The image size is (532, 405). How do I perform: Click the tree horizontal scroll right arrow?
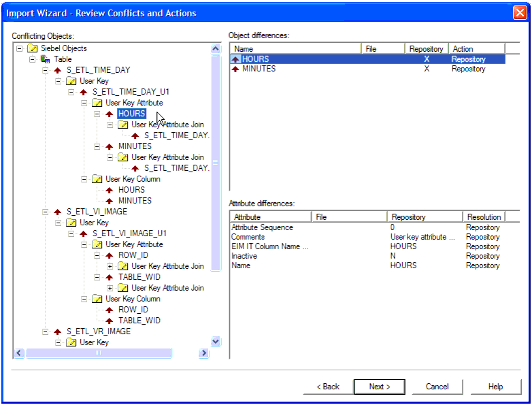pos(203,353)
